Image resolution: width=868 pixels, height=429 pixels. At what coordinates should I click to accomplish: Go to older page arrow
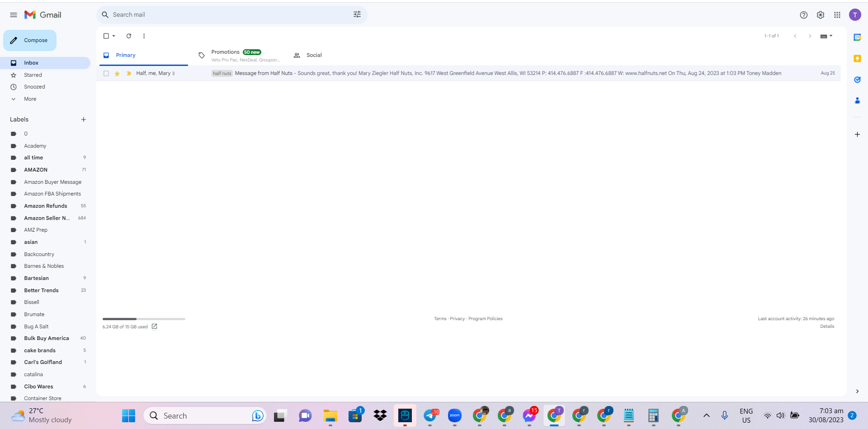(810, 36)
